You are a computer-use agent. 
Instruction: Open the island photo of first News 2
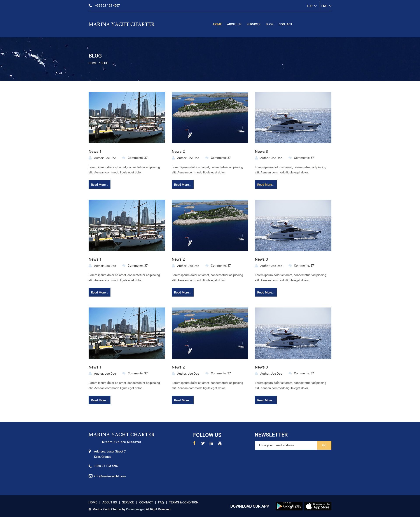pyautogui.click(x=210, y=117)
